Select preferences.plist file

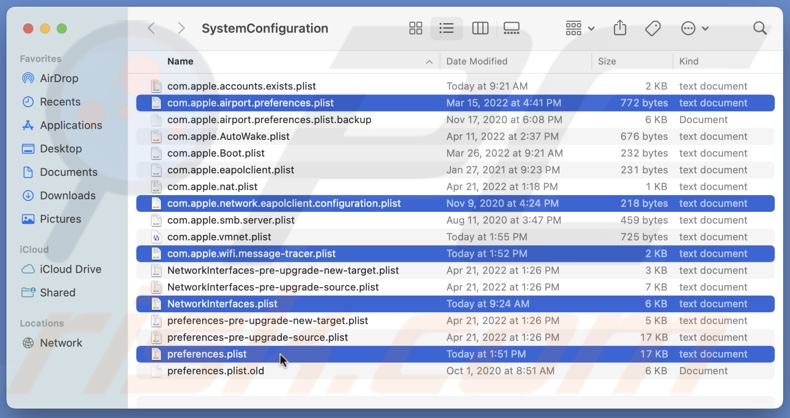(x=455, y=354)
